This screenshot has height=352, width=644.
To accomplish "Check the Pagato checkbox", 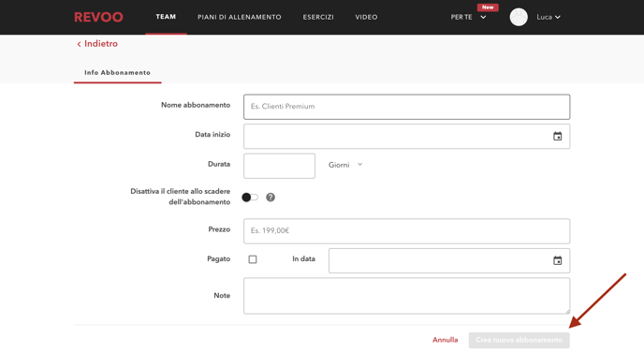I will click(x=253, y=259).
